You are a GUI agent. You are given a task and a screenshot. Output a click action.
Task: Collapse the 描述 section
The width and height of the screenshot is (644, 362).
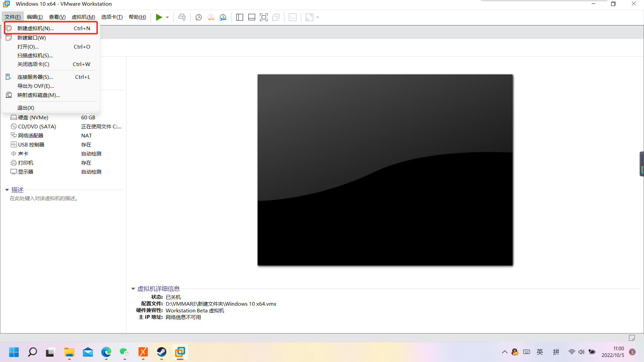click(7, 190)
